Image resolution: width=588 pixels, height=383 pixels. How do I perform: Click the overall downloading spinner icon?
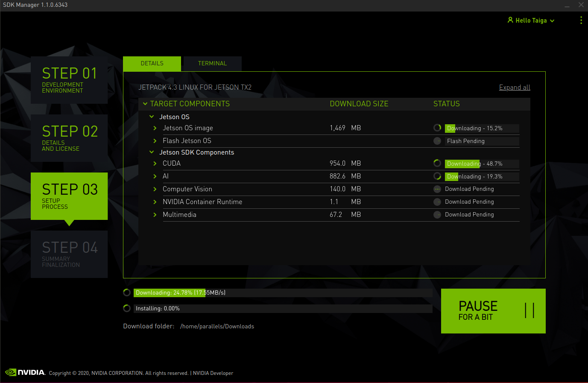click(x=127, y=292)
